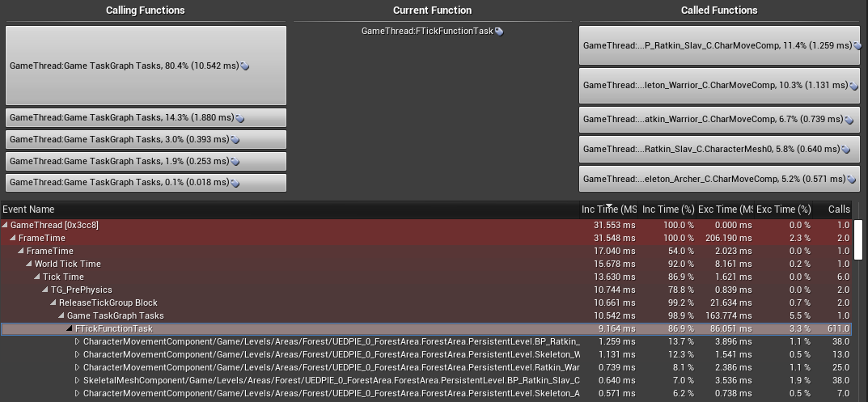Collapse the FTickFunctionTask tree row
868x402 pixels.
click(70, 329)
